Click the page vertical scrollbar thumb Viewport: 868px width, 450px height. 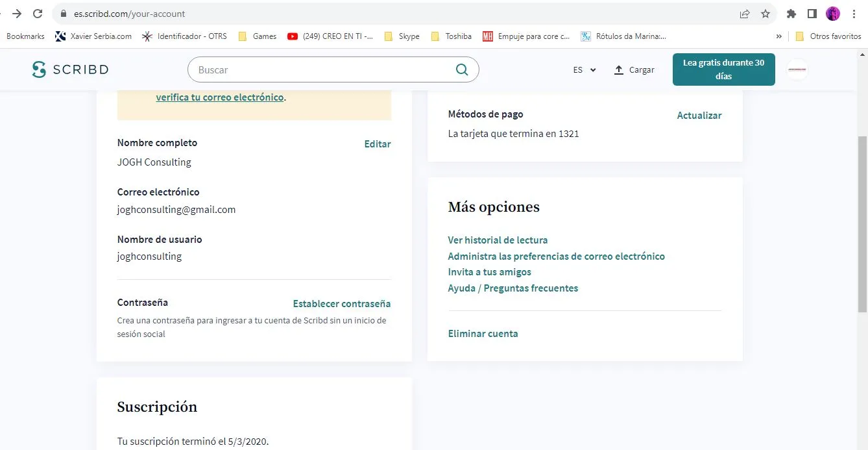coord(862,213)
